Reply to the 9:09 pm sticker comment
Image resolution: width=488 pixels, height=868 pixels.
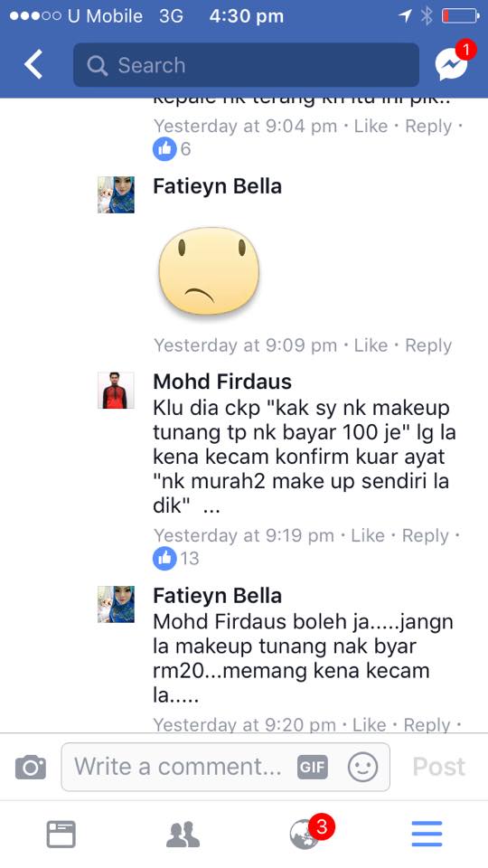428,345
